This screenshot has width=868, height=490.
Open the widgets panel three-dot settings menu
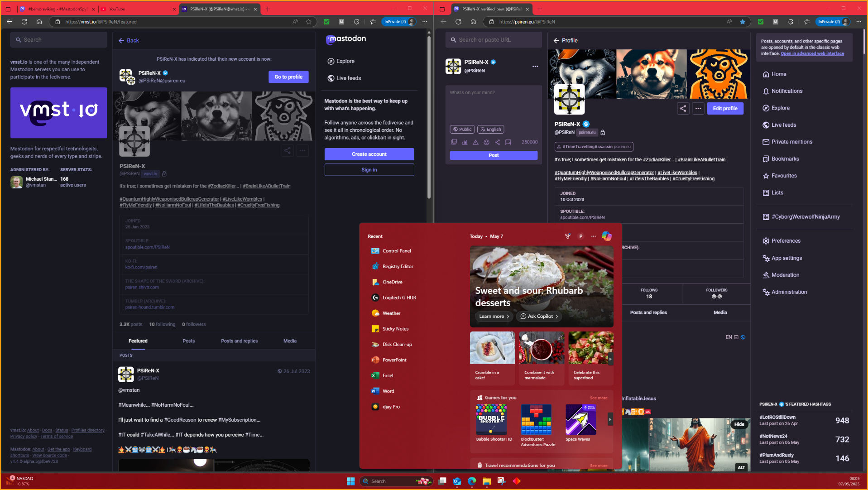(594, 236)
